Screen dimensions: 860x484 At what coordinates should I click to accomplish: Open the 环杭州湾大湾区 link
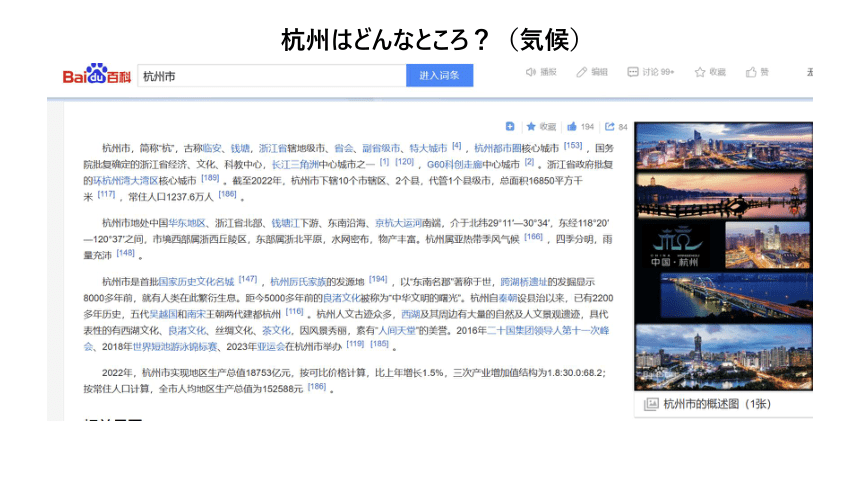(126, 181)
